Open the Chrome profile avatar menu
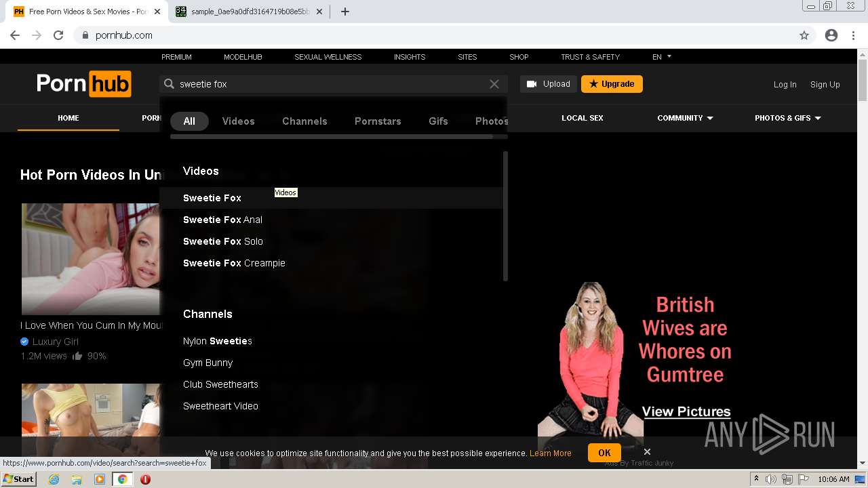This screenshot has height=488, width=868. (831, 35)
